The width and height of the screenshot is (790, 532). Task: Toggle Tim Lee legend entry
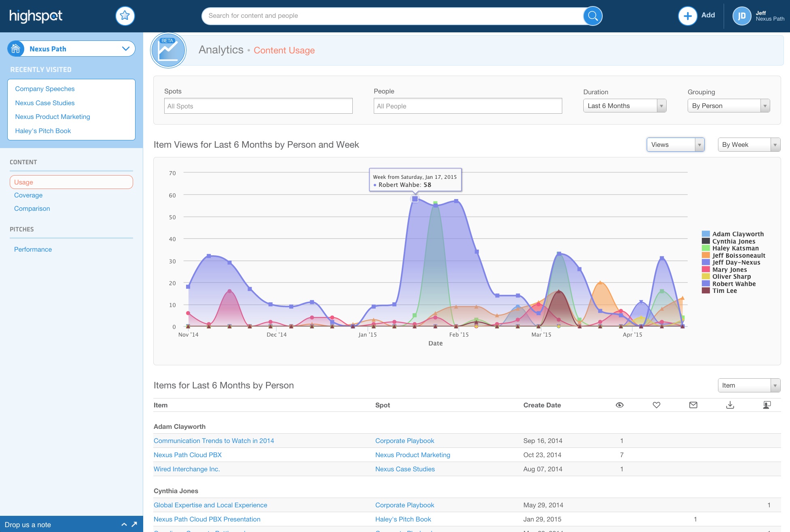click(x=720, y=290)
